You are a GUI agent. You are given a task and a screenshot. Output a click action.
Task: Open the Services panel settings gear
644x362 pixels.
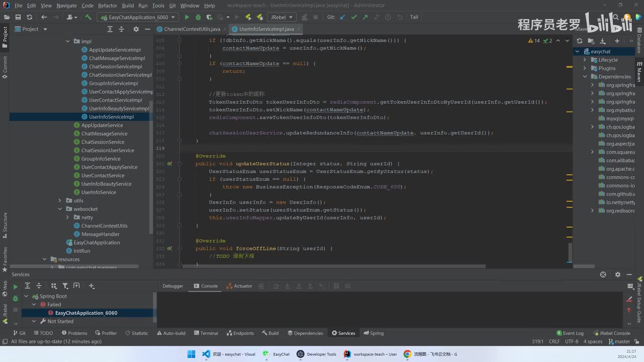click(x=617, y=275)
